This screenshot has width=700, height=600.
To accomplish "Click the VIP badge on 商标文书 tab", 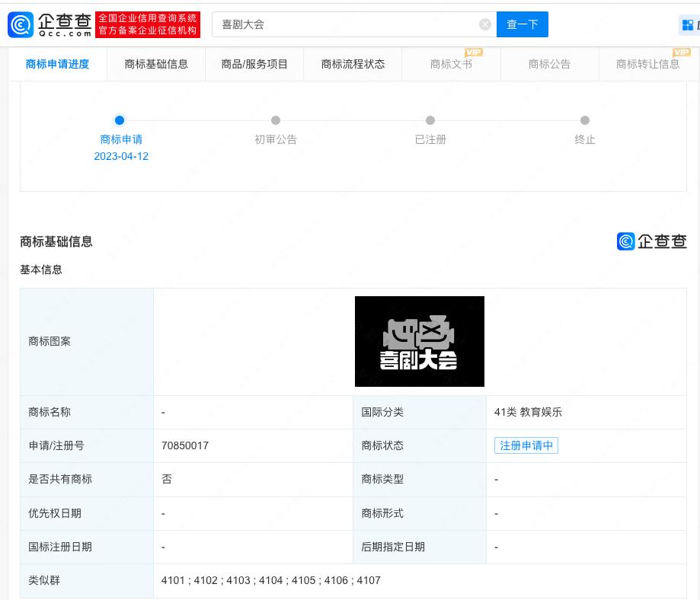I will pos(474,52).
